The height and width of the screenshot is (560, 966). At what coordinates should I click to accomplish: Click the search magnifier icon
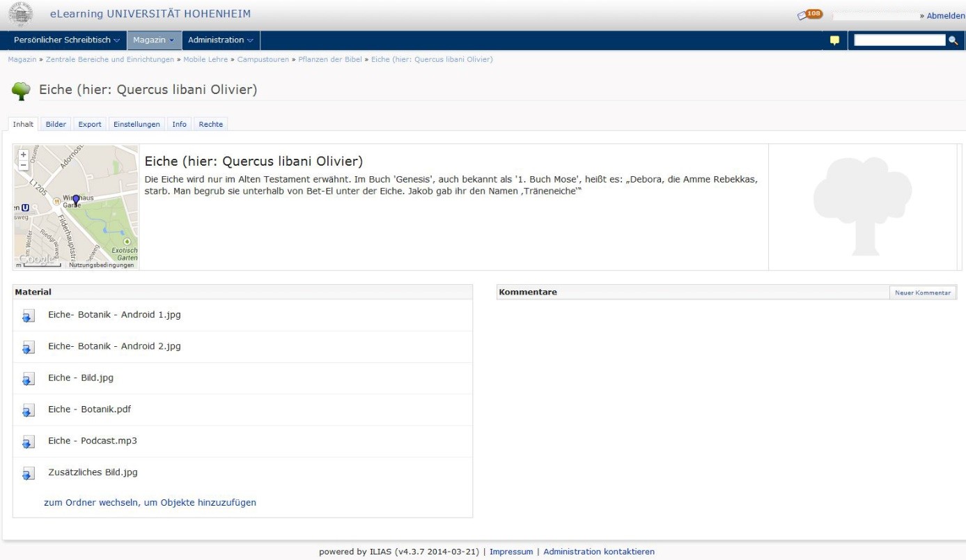click(x=953, y=40)
